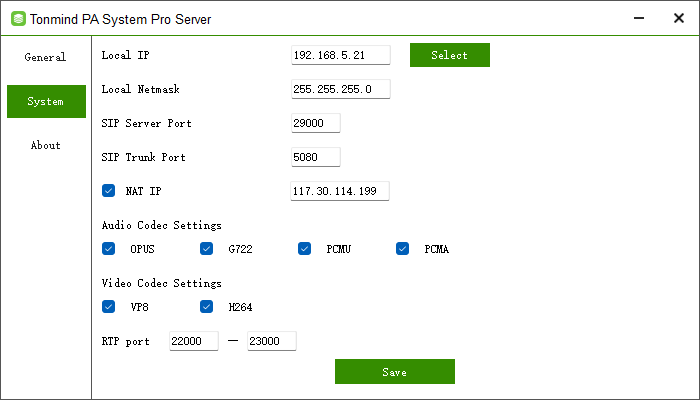The image size is (700, 400).
Task: Save the system settings
Action: click(x=395, y=371)
